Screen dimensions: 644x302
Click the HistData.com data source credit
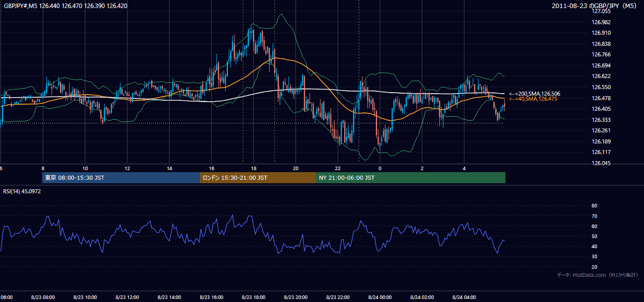(x=598, y=275)
